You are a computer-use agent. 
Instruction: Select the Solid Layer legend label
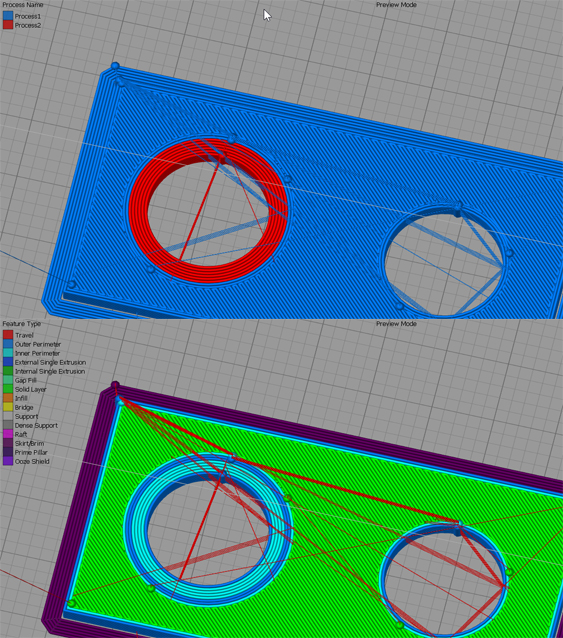31,389
